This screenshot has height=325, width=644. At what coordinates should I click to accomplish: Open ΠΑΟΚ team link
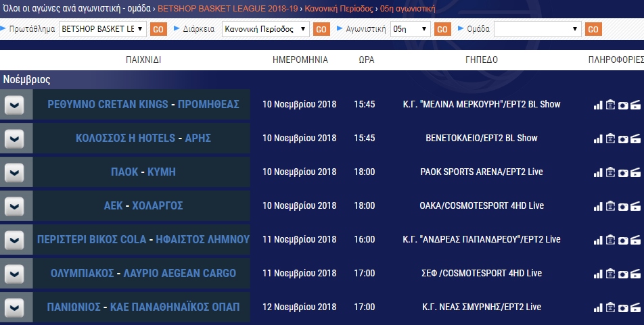click(124, 172)
